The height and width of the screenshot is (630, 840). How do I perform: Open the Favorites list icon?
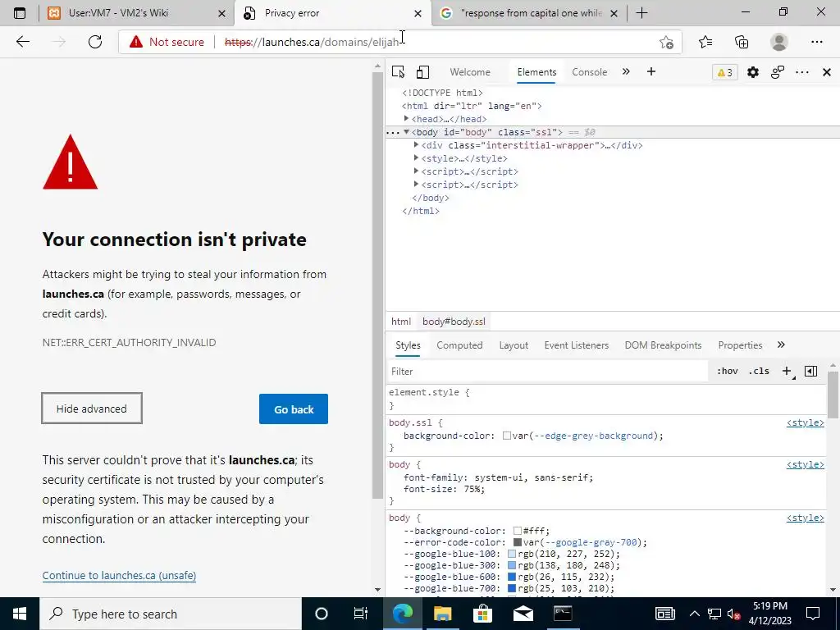click(x=705, y=42)
